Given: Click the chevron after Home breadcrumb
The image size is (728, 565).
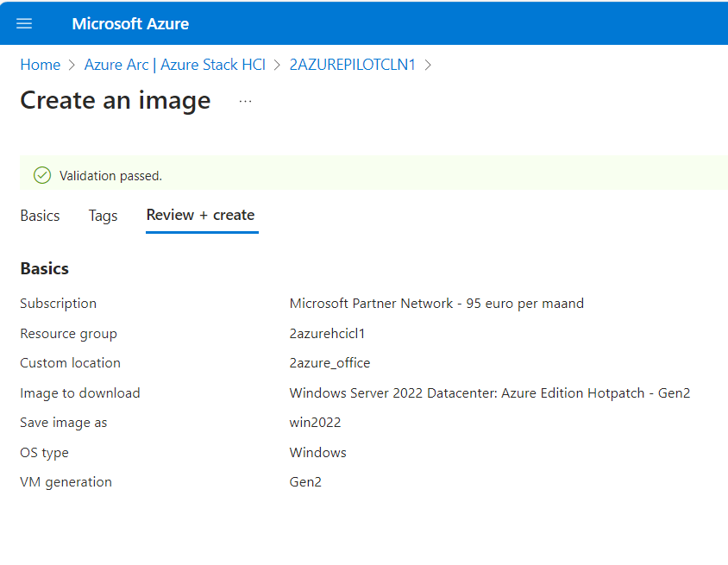Looking at the screenshot, I should [72, 65].
